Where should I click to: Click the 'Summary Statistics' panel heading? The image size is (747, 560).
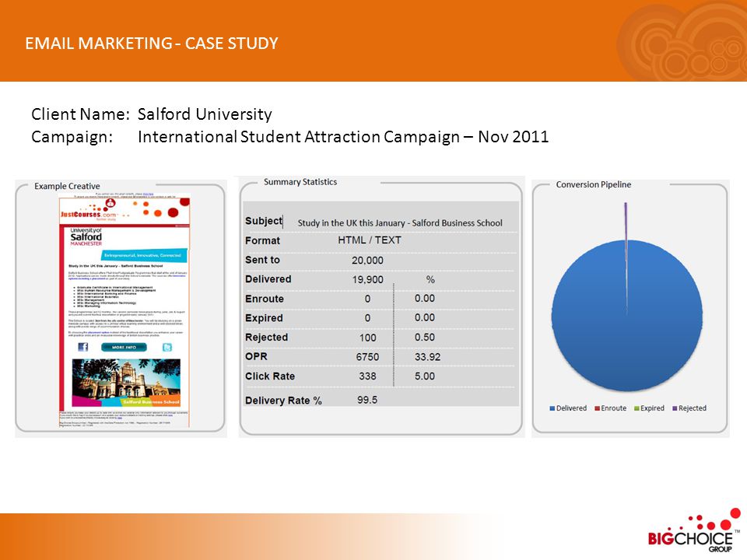pyautogui.click(x=300, y=182)
